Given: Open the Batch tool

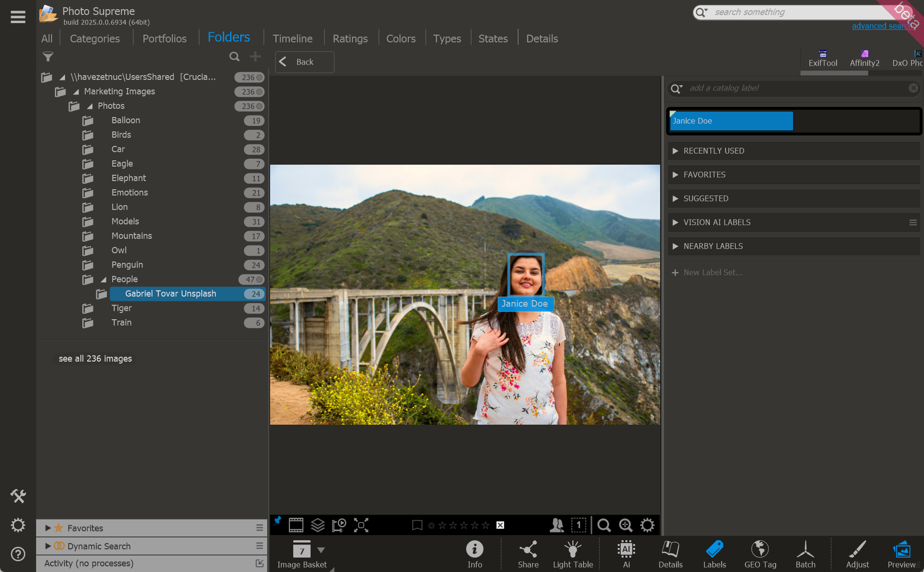Looking at the screenshot, I should 805,554.
